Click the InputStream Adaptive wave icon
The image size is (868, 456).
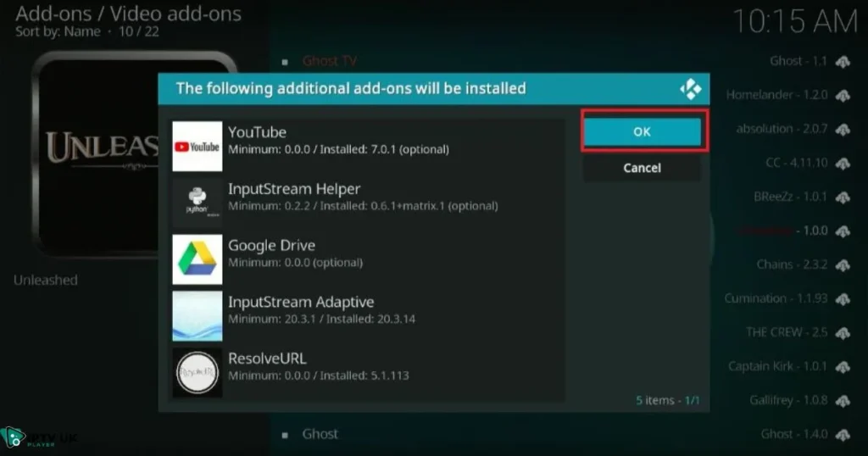[x=197, y=316]
